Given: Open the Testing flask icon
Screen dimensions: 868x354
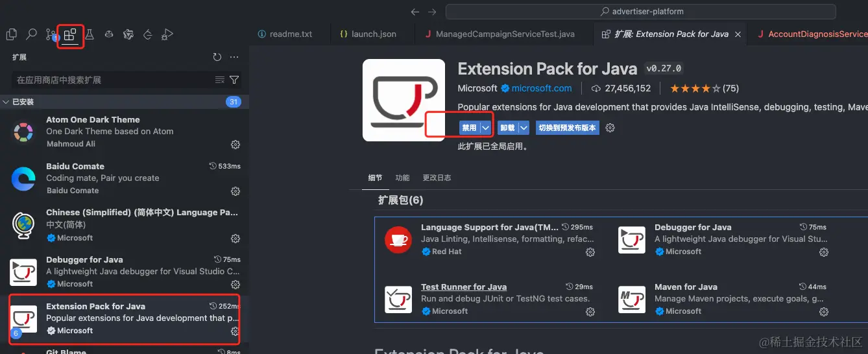Looking at the screenshot, I should pyautogui.click(x=90, y=35).
